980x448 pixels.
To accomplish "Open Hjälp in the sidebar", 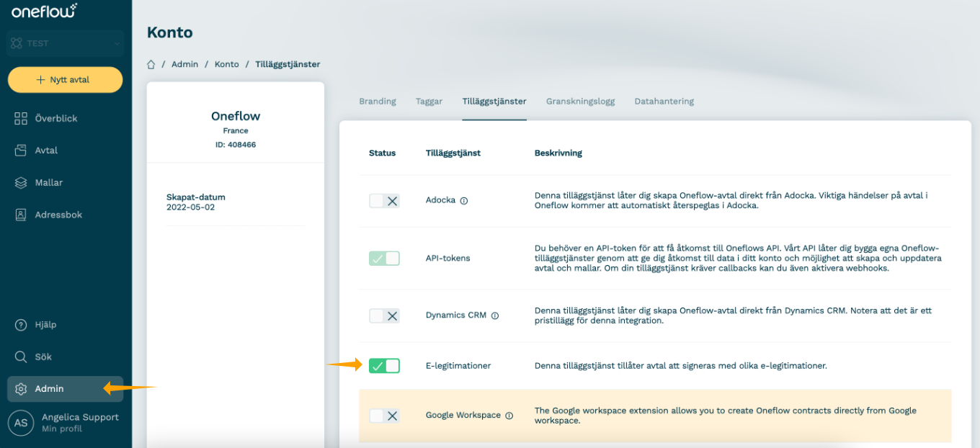I will click(x=65, y=325).
